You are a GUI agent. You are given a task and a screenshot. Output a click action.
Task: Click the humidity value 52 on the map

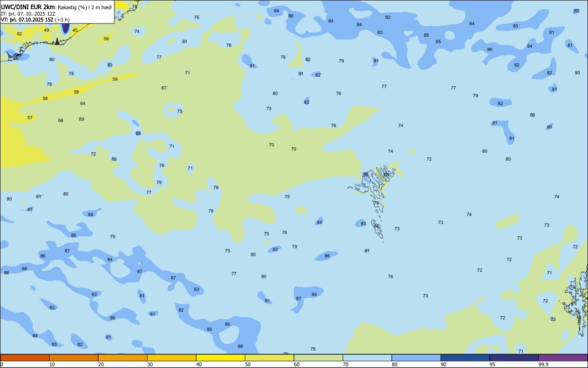pyautogui.click(x=19, y=34)
